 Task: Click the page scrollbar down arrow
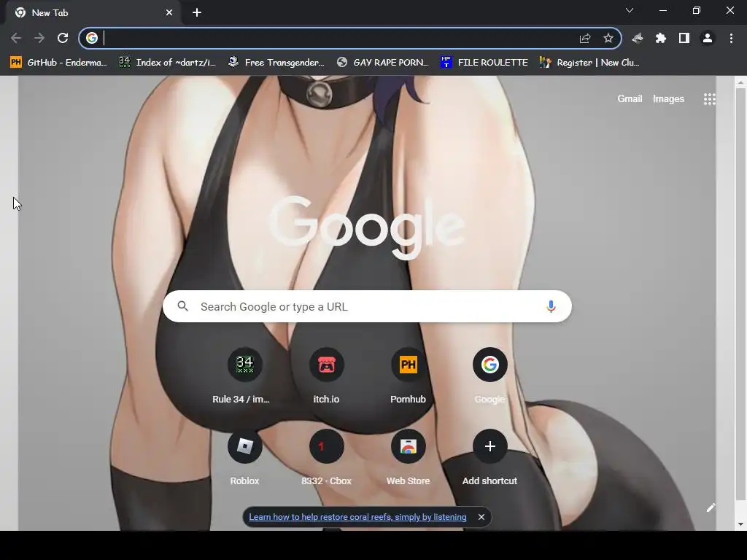[x=740, y=524]
